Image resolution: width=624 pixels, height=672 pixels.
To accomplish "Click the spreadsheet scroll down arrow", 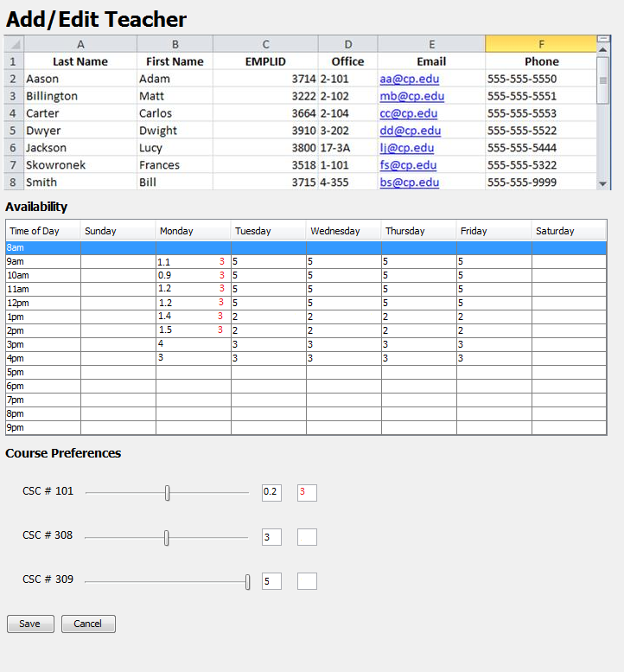I will click(603, 183).
